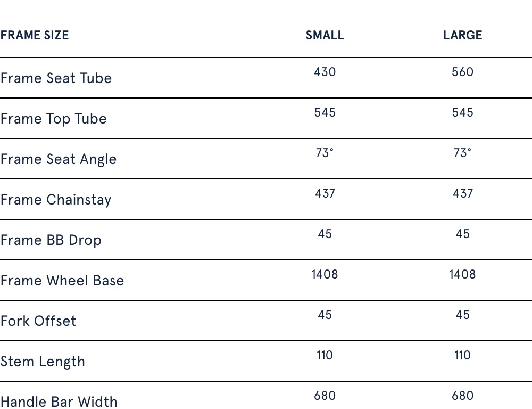This screenshot has width=532, height=409.
Task: Click the Frame Top Tube row label
Action: (53, 119)
